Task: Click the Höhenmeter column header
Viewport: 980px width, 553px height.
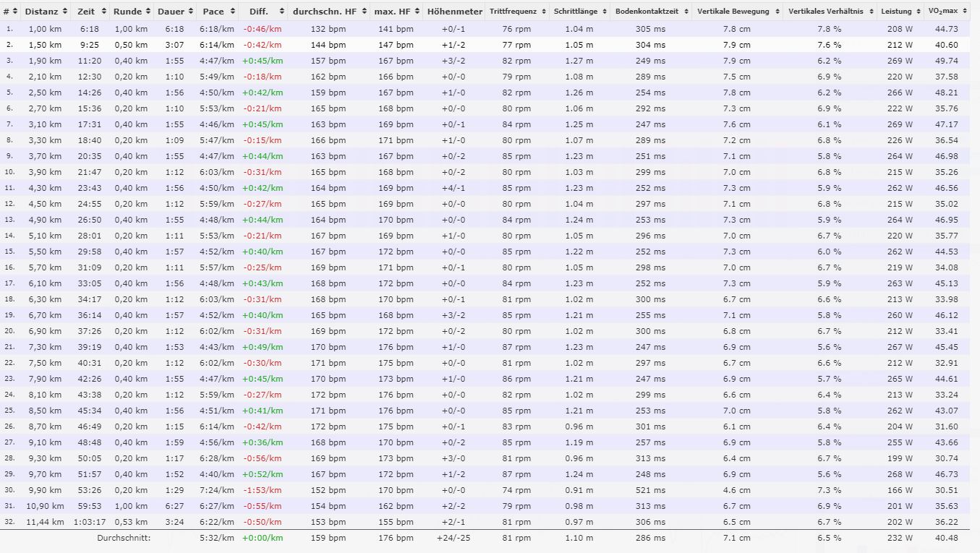Action: [454, 12]
